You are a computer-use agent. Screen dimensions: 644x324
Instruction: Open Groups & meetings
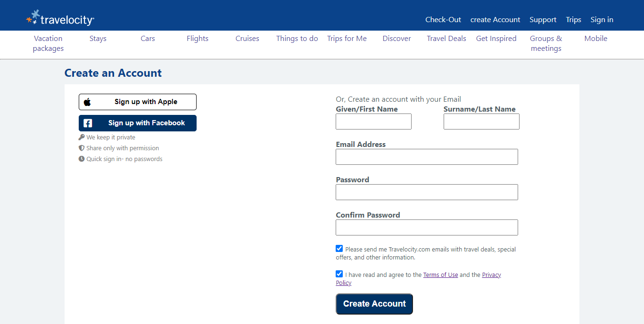click(546, 43)
